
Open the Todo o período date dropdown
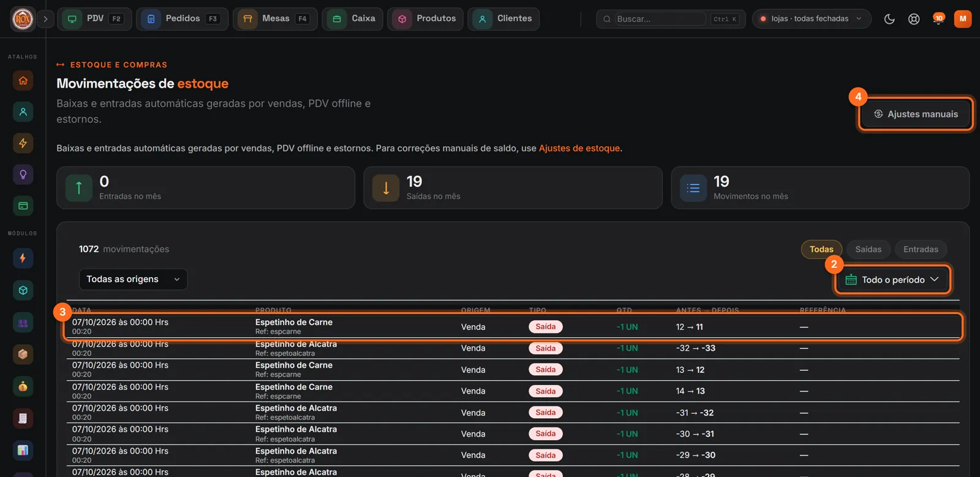pyautogui.click(x=892, y=280)
